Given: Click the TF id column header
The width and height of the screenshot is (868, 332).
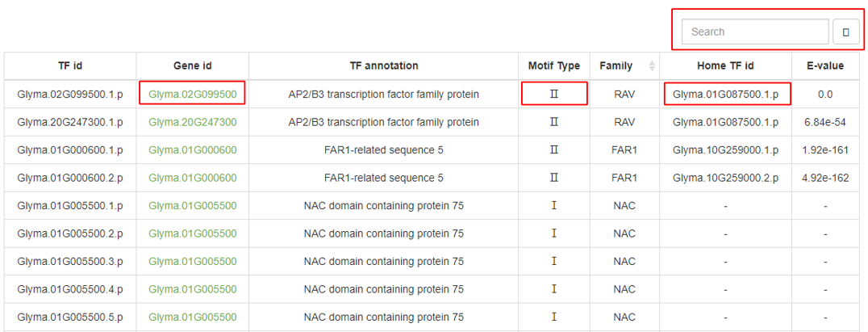Looking at the screenshot, I should [x=70, y=66].
